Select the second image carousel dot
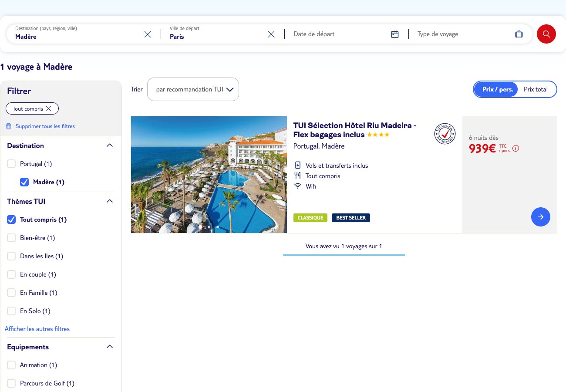The width and height of the screenshot is (566, 392). [x=209, y=227]
